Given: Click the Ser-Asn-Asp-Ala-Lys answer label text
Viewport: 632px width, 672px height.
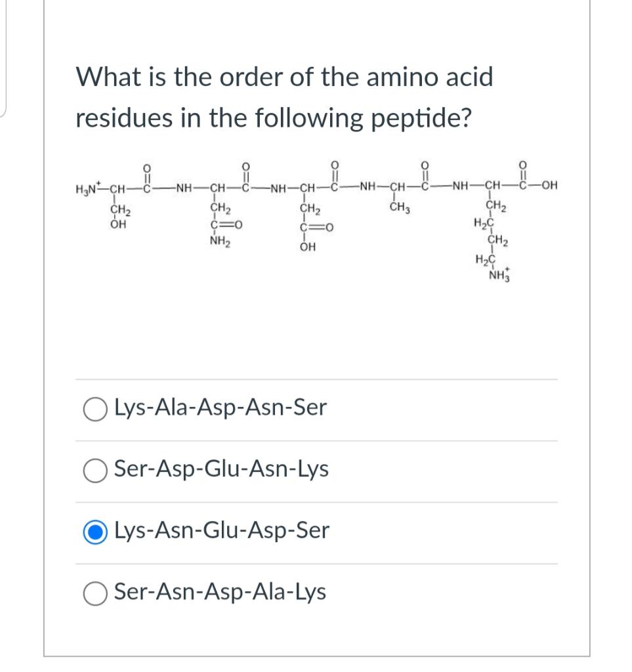Looking at the screenshot, I should [x=220, y=592].
